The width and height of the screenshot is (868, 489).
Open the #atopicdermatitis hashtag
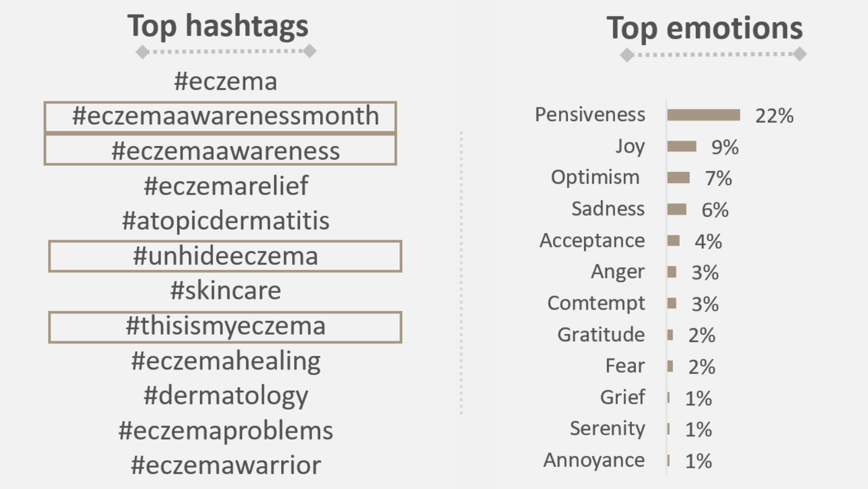[226, 221]
